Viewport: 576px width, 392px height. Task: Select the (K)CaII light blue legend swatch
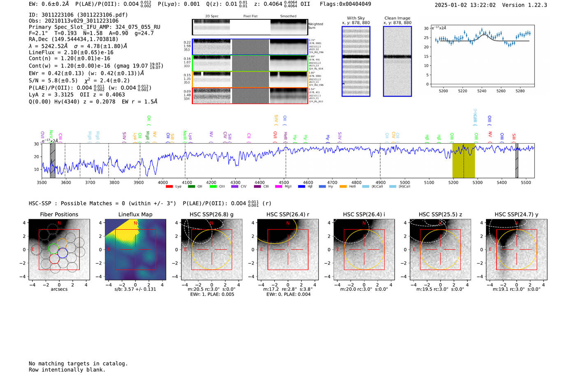tap(366, 187)
